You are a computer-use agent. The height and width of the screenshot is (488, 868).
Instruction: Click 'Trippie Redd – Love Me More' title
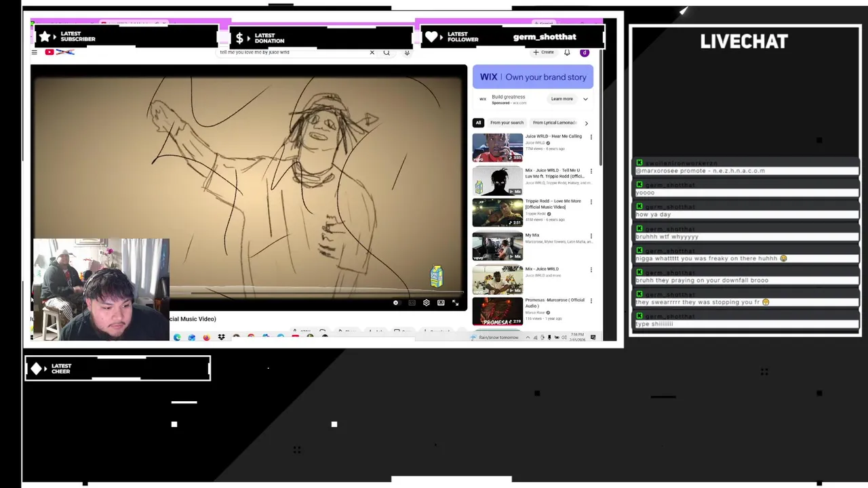click(x=553, y=204)
